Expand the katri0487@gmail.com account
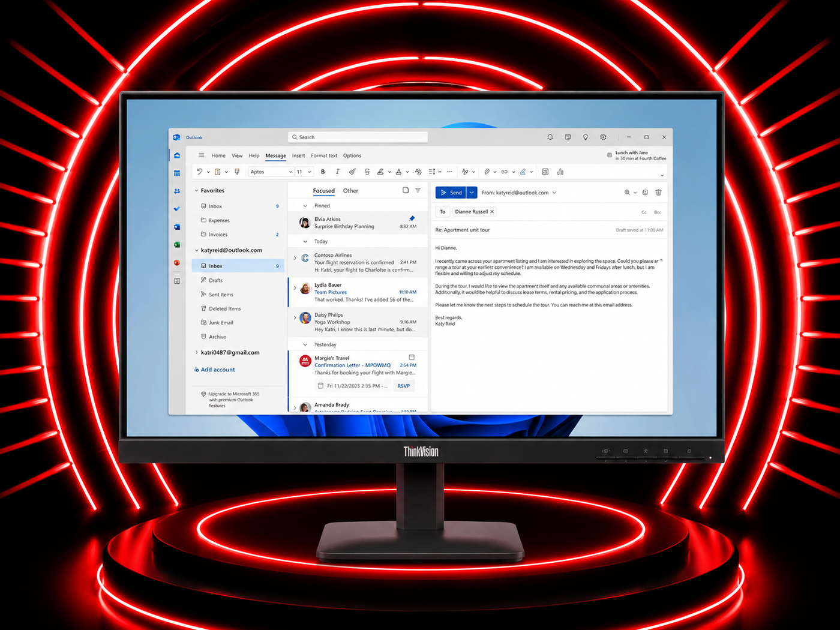The image size is (840, 630). (x=196, y=353)
